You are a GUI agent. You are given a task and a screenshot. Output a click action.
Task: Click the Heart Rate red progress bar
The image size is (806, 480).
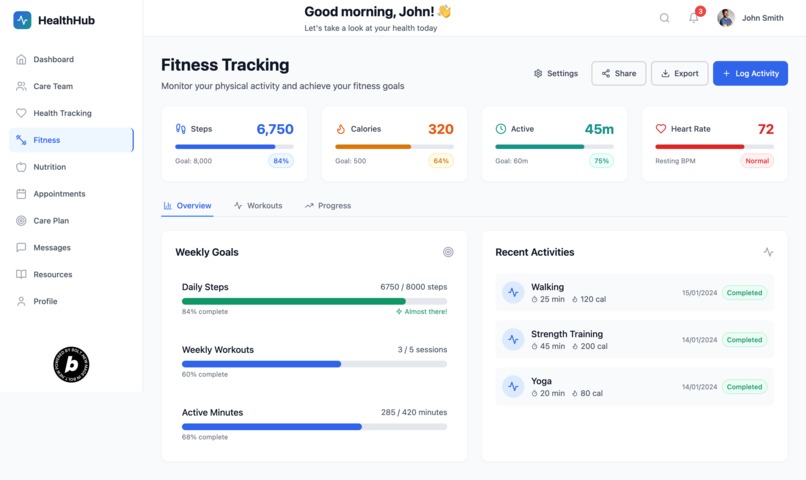tap(715, 146)
